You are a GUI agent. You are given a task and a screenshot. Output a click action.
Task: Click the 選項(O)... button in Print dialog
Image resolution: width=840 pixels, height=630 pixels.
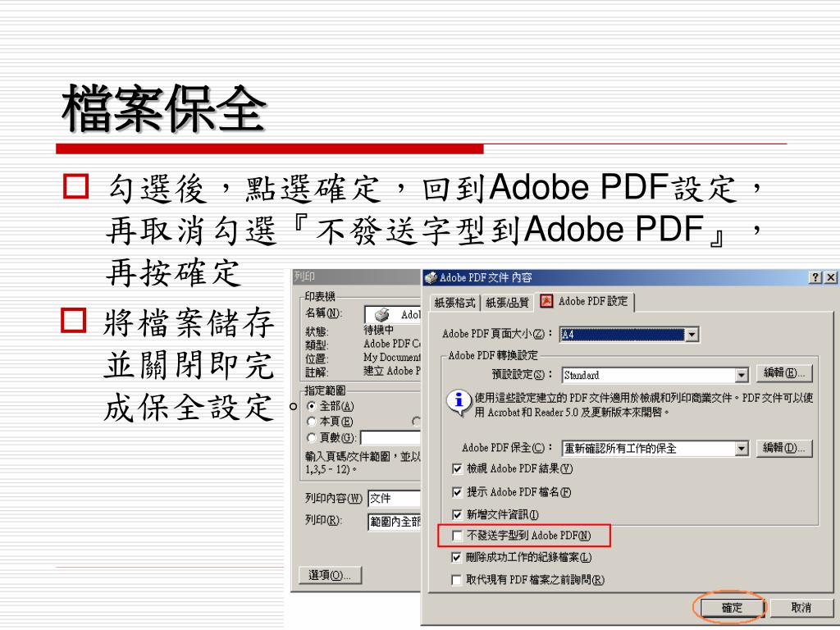pyautogui.click(x=330, y=575)
